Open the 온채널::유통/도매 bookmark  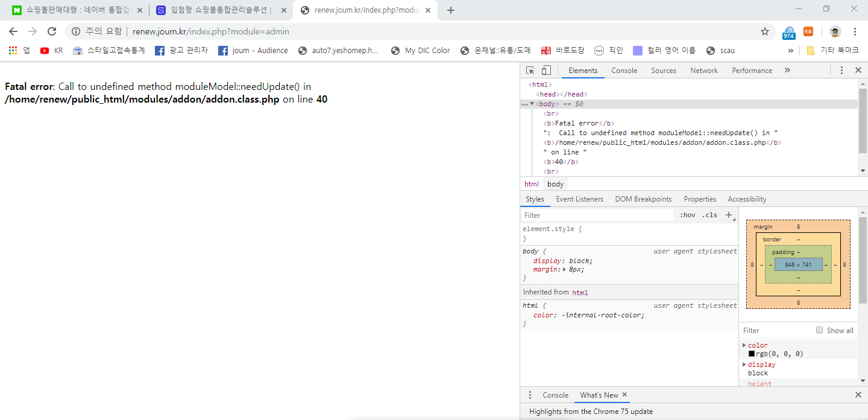coord(495,51)
